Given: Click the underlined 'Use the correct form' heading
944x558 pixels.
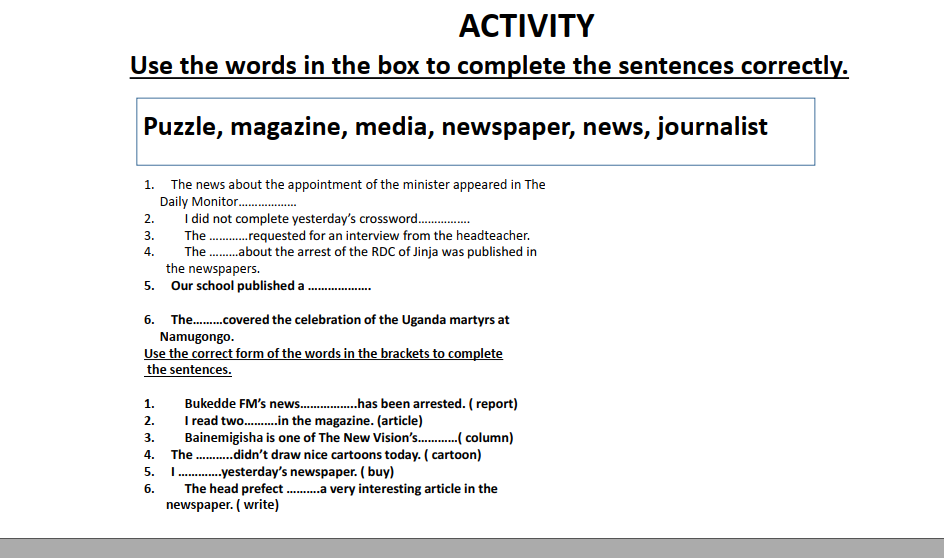Looking at the screenshot, I should (x=323, y=354).
